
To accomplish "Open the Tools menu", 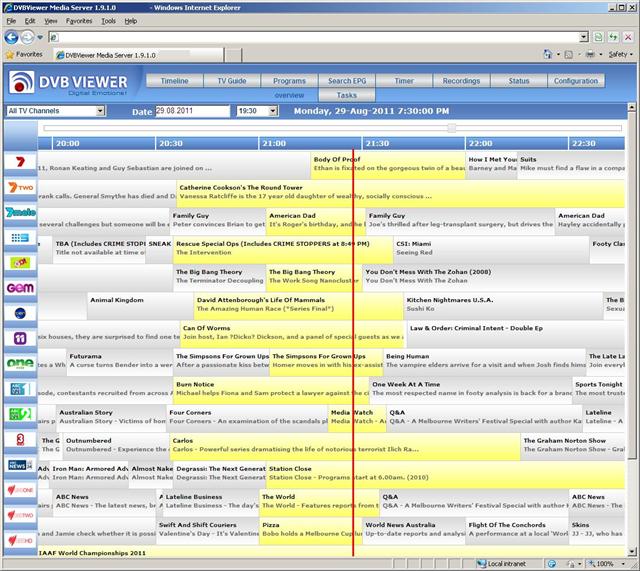I will click(x=109, y=21).
